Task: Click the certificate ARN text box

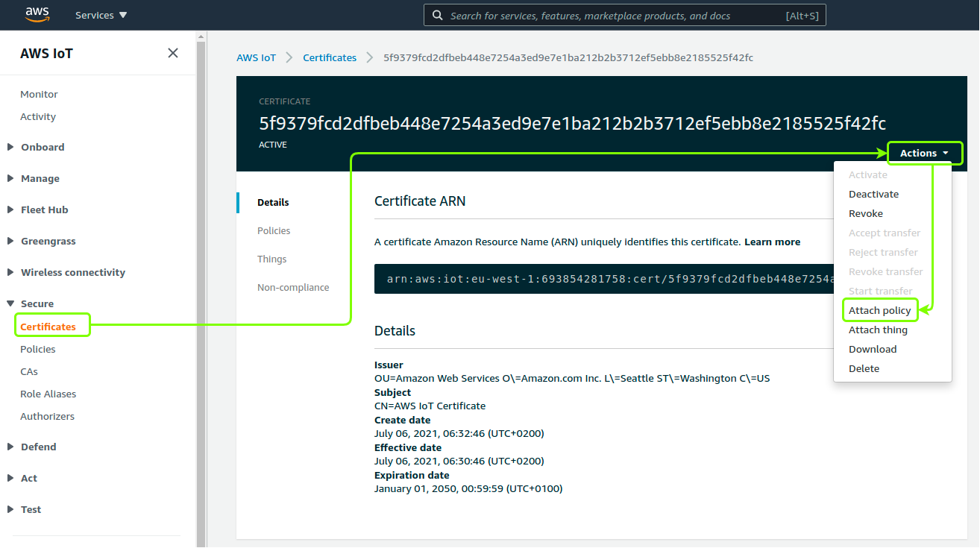Action: [x=603, y=279]
